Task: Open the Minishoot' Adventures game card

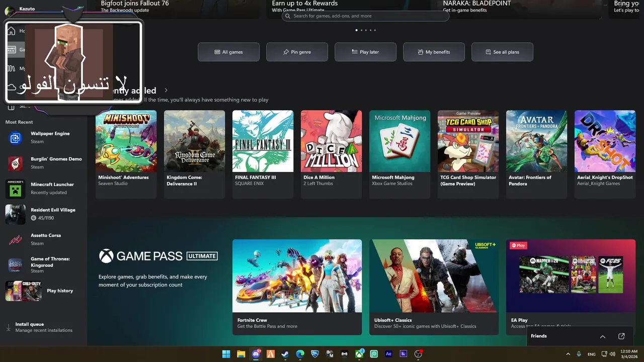Action: pos(126,154)
